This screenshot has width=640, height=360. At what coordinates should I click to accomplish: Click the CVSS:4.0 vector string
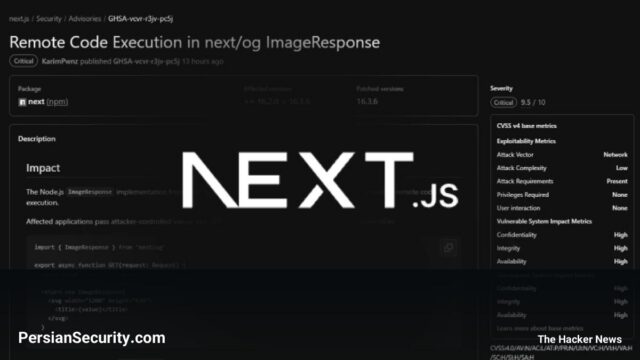(561, 352)
